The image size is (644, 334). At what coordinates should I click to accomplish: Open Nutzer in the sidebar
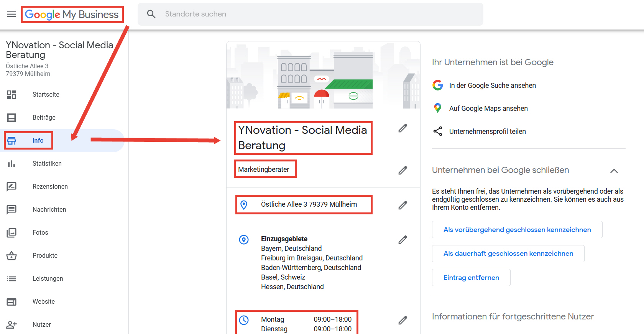42,325
